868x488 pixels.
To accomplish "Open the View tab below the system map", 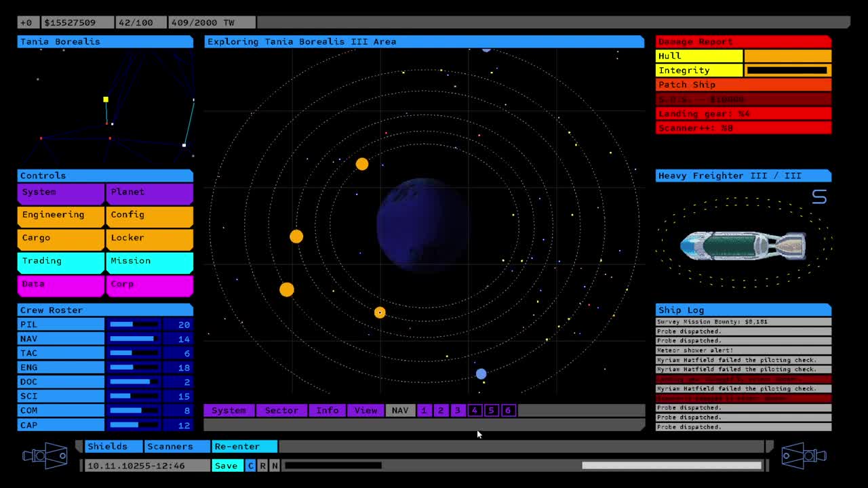I will (365, 410).
